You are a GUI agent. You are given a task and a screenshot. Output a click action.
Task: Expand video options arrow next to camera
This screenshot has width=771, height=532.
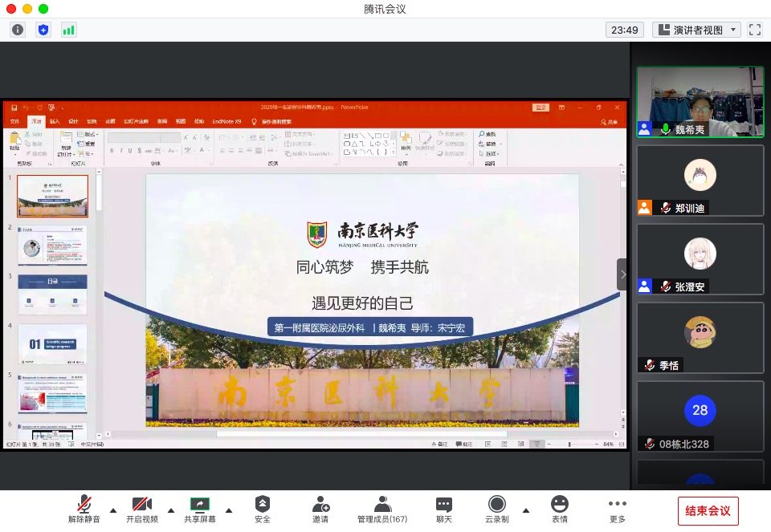(171, 510)
